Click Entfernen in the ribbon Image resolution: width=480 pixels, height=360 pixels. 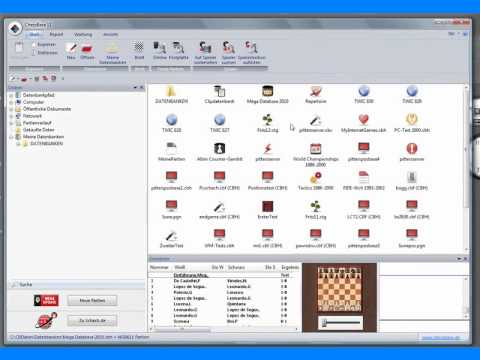coord(45,53)
